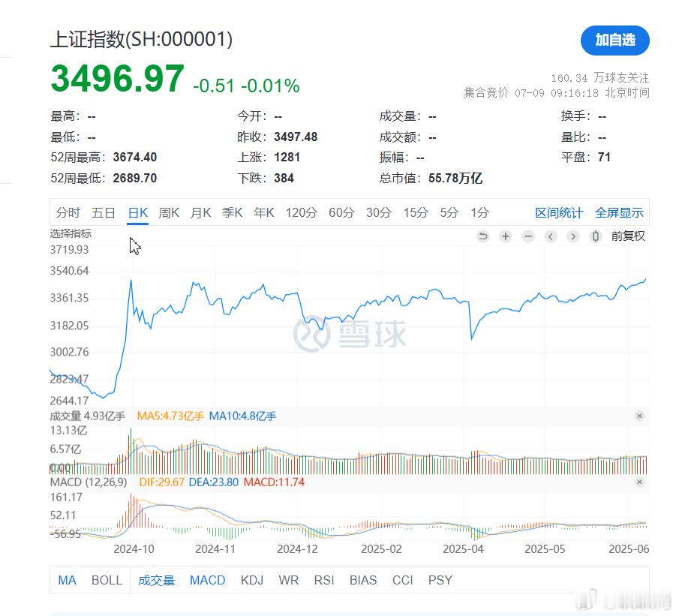Click the 选择指标 indicator selector label
Image resolution: width=679 pixels, height=616 pixels.
tap(71, 233)
